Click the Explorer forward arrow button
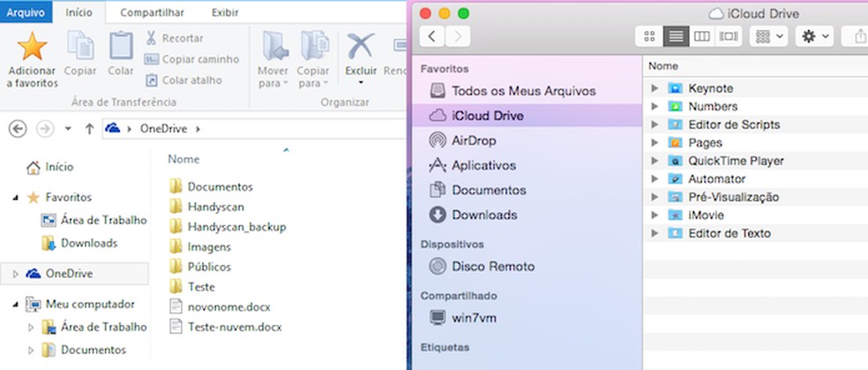 pyautogui.click(x=45, y=129)
